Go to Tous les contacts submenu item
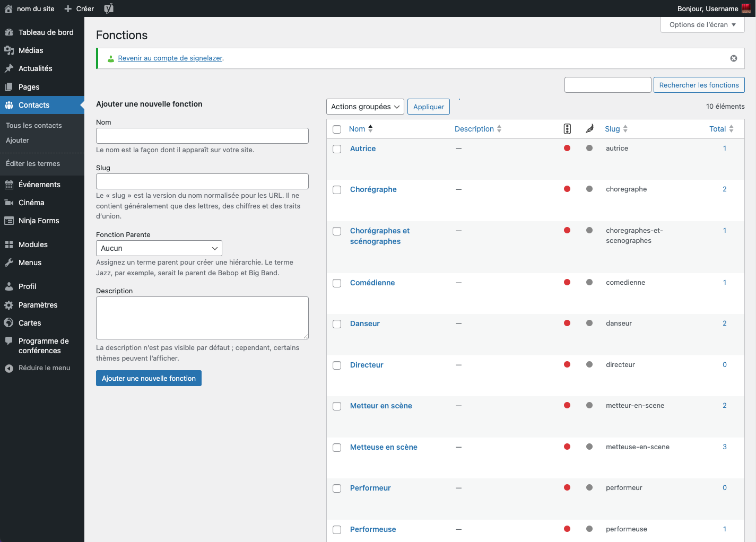 tap(34, 126)
